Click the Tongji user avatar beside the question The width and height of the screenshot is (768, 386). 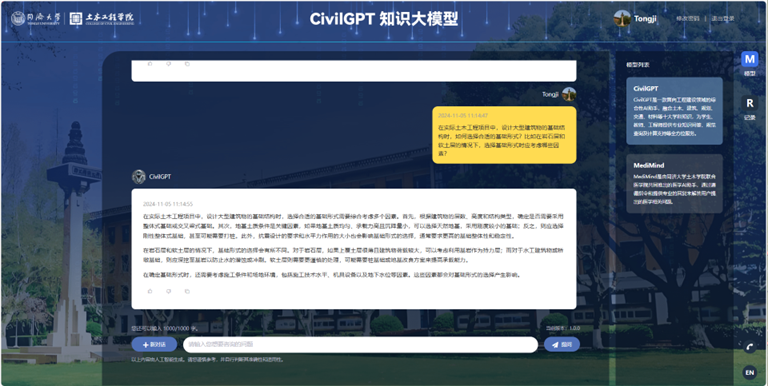pos(569,94)
